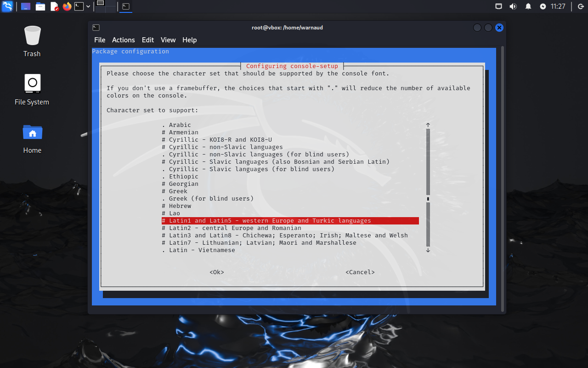Open the wired network connection icon
Image resolution: width=588 pixels, height=368 pixels.
(498, 6)
